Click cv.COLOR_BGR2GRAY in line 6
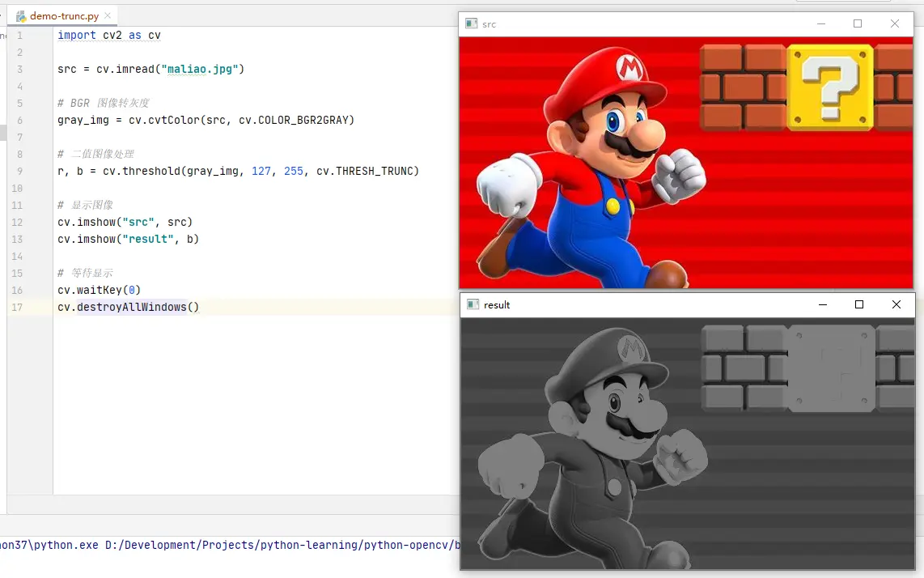The image size is (924, 578). click(294, 120)
